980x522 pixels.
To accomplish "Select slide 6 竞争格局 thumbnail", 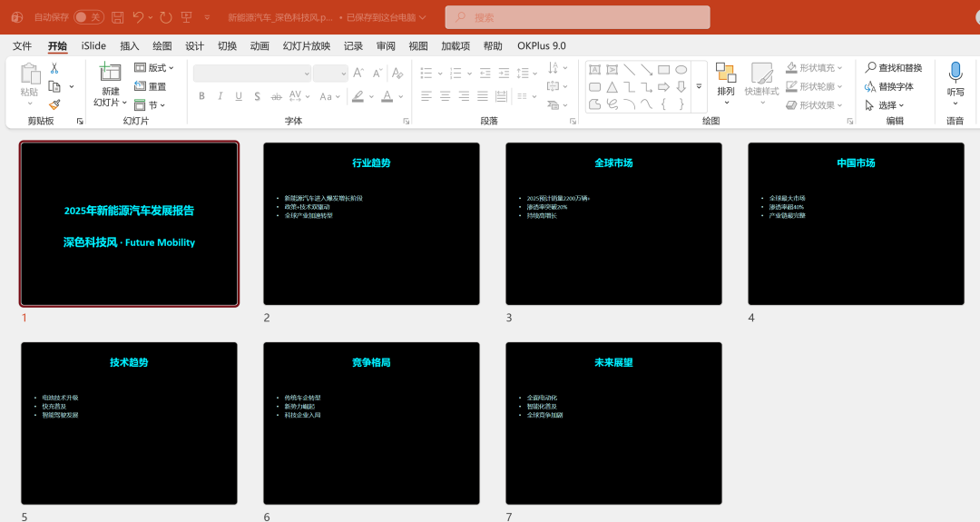I will coord(371,423).
